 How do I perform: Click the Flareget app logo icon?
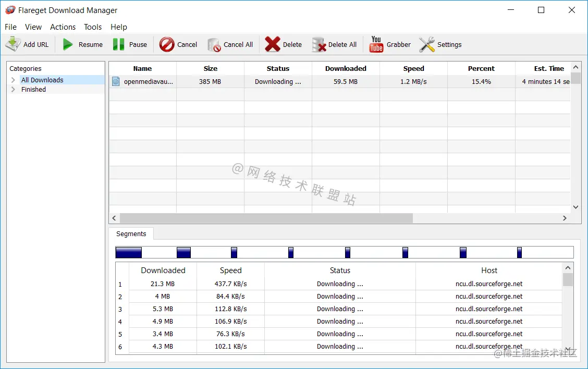tap(10, 10)
